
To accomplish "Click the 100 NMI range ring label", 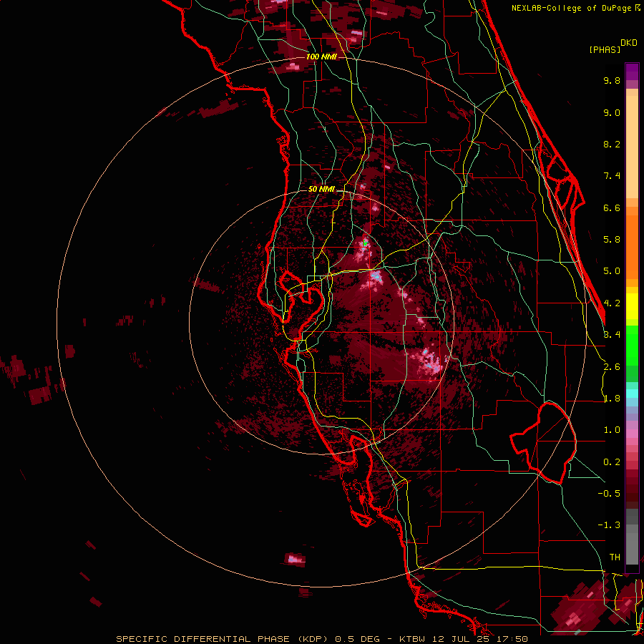I will (x=321, y=57).
